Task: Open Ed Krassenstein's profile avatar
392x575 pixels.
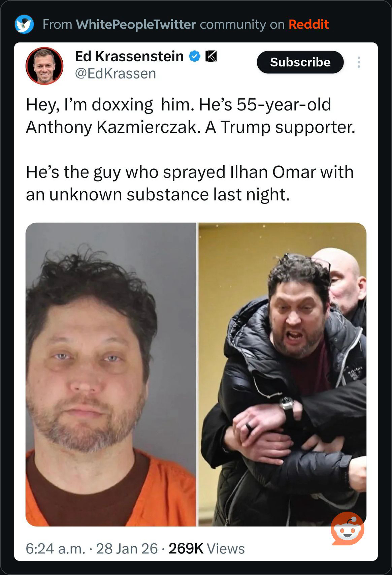Action: (x=44, y=66)
